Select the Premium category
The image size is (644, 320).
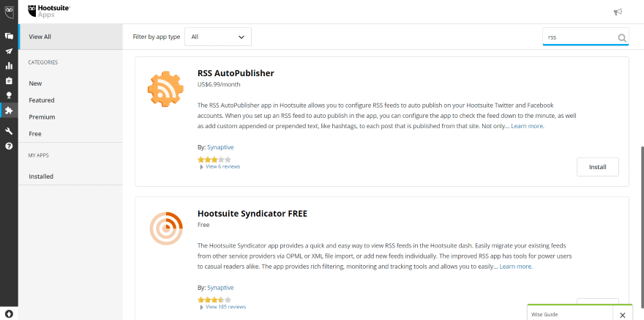[x=42, y=117]
